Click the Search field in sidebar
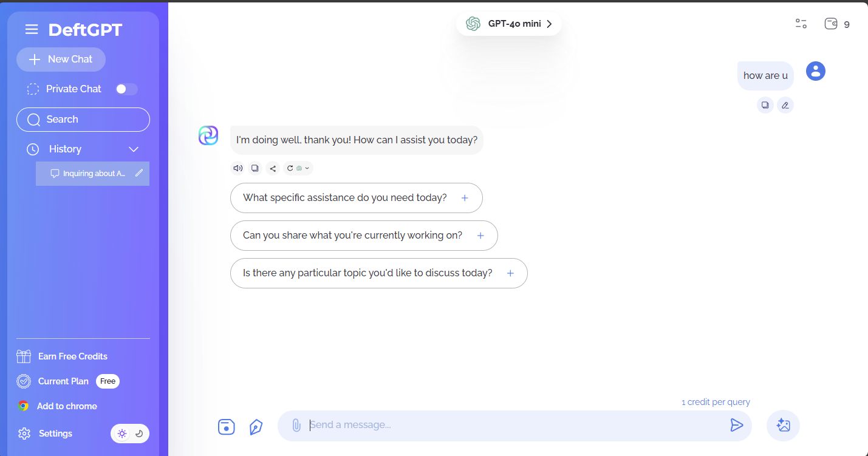This screenshot has width=868, height=456. tap(83, 120)
